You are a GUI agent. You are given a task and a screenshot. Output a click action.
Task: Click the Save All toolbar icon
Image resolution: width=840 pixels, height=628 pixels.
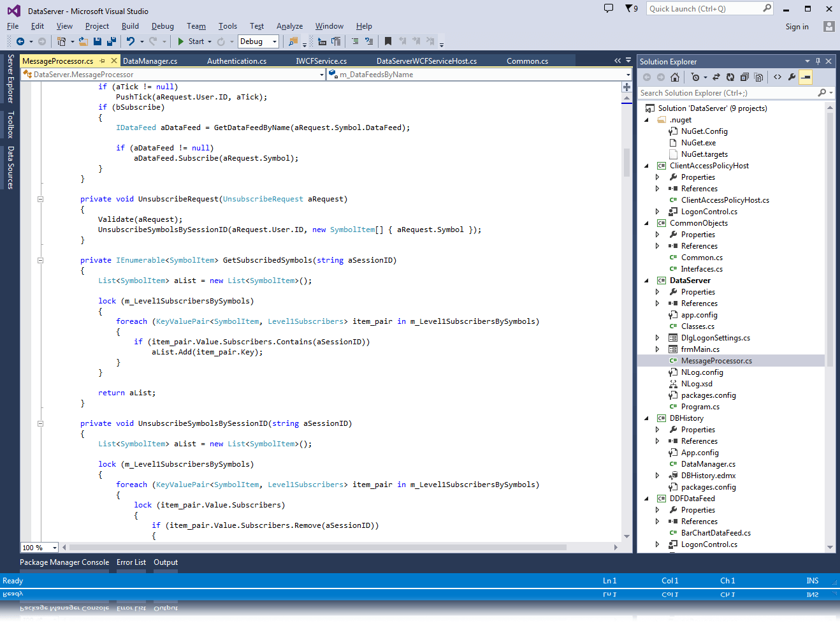tap(112, 41)
